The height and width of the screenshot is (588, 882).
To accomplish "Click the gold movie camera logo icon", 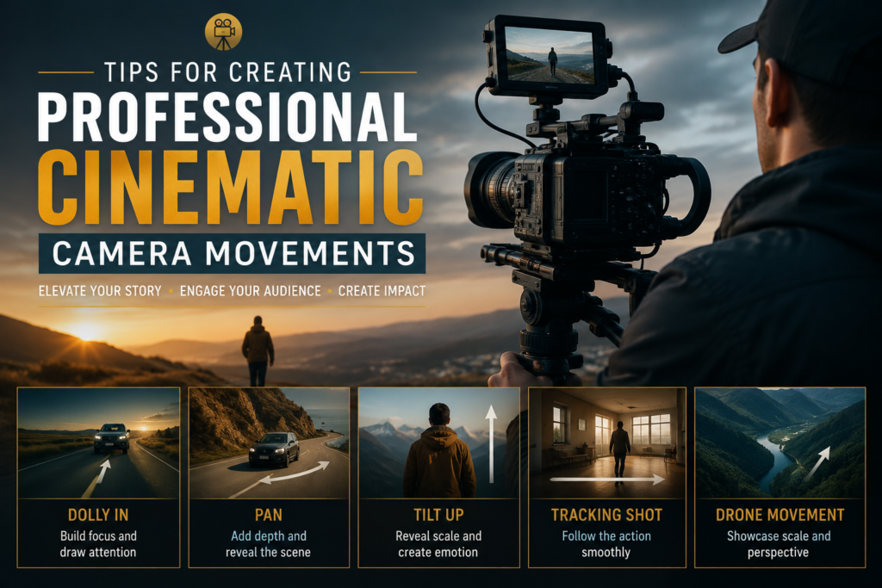I will 224,32.
